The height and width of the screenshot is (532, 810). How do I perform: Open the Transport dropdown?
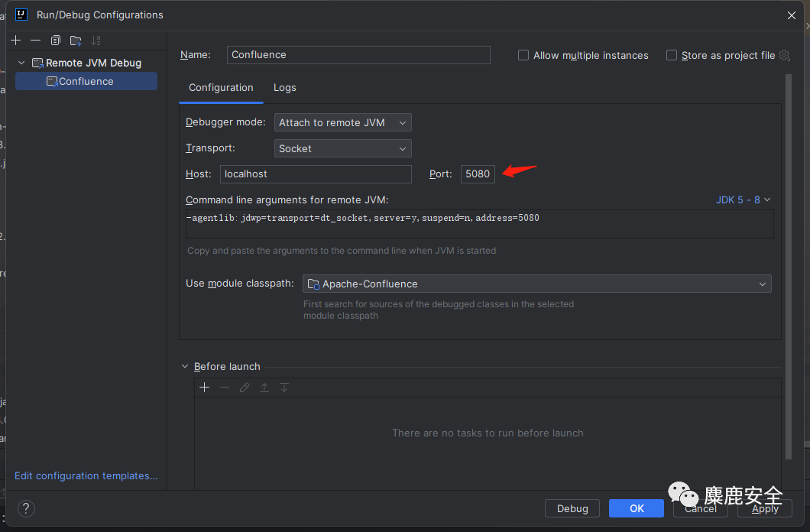pyautogui.click(x=343, y=148)
